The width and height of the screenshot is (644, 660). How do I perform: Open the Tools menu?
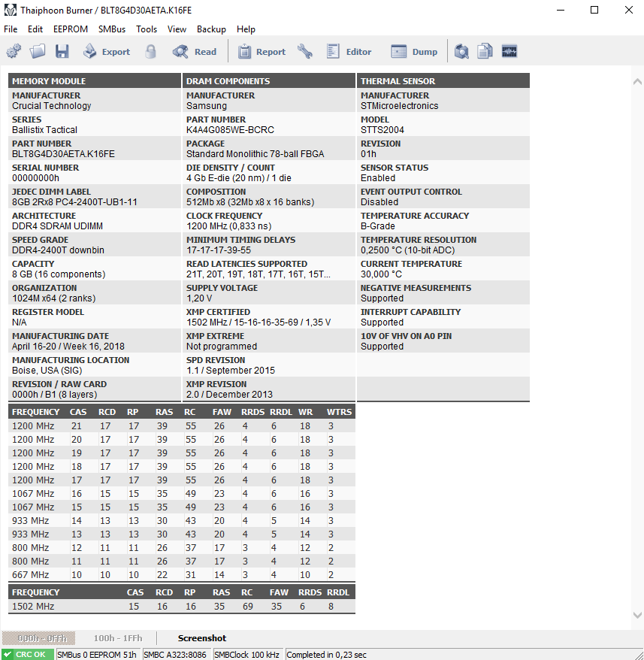tap(146, 29)
